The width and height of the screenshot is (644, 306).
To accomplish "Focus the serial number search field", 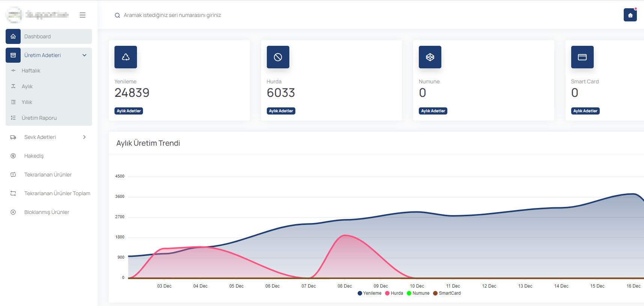I will point(172,15).
